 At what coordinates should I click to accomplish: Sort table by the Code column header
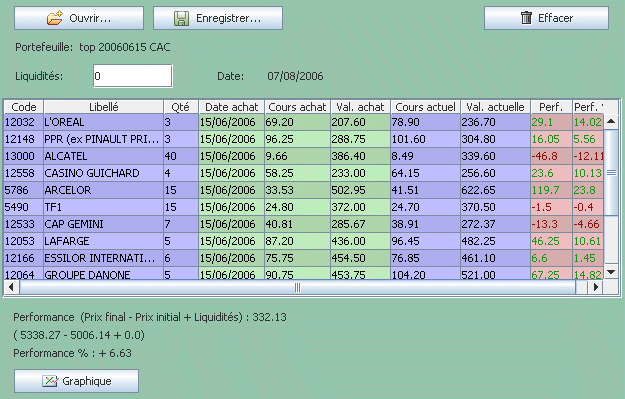(x=24, y=107)
